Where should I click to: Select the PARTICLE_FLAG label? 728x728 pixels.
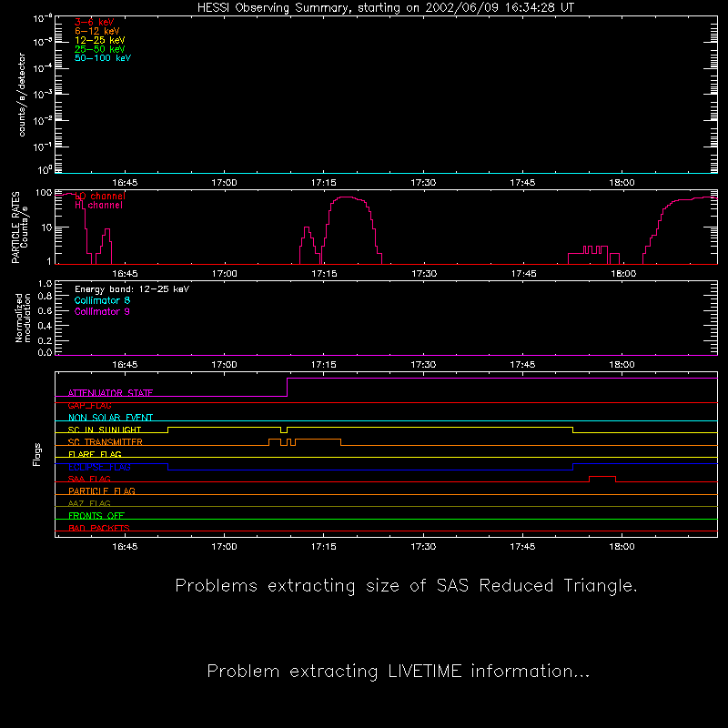[x=102, y=490]
